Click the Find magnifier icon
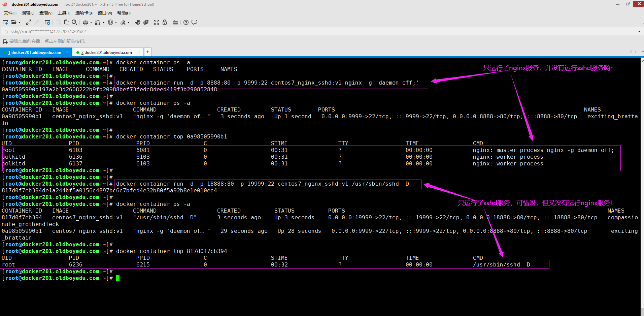This screenshot has height=316, width=644. pyautogui.click(x=74, y=22)
